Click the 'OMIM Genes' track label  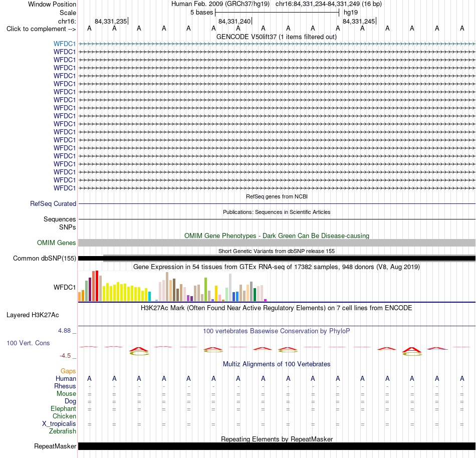pos(56,243)
